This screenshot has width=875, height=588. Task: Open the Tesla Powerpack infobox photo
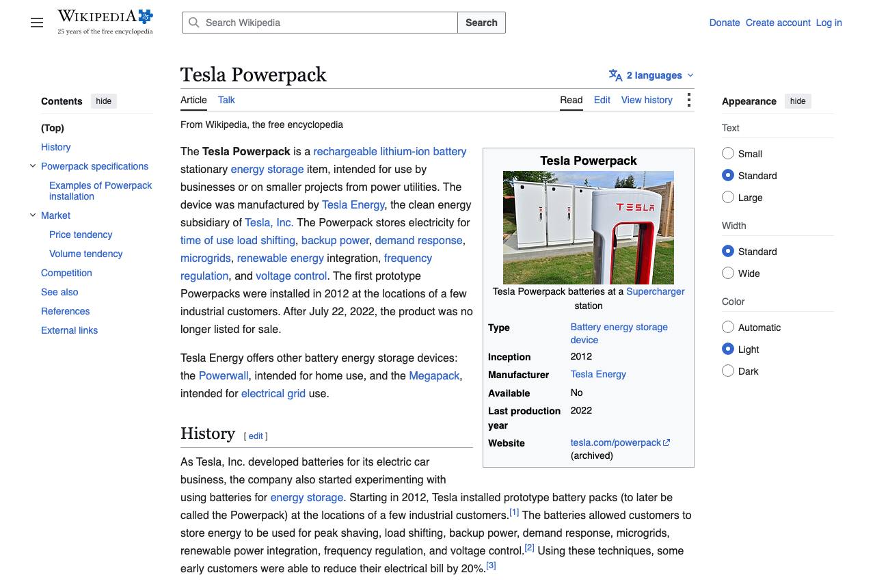(589, 228)
